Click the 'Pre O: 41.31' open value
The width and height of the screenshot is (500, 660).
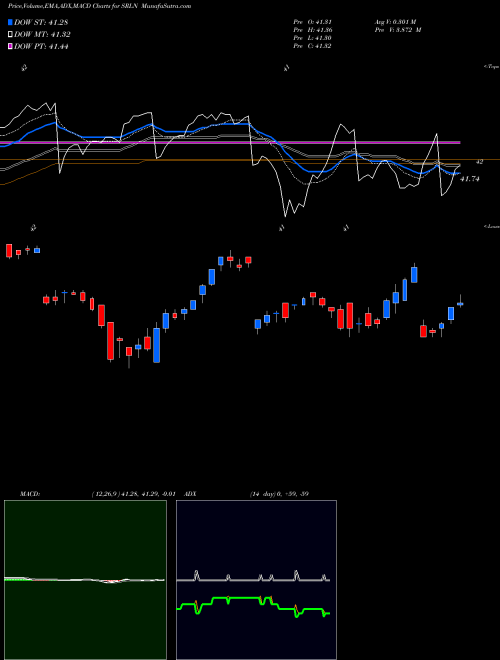[x=313, y=21]
